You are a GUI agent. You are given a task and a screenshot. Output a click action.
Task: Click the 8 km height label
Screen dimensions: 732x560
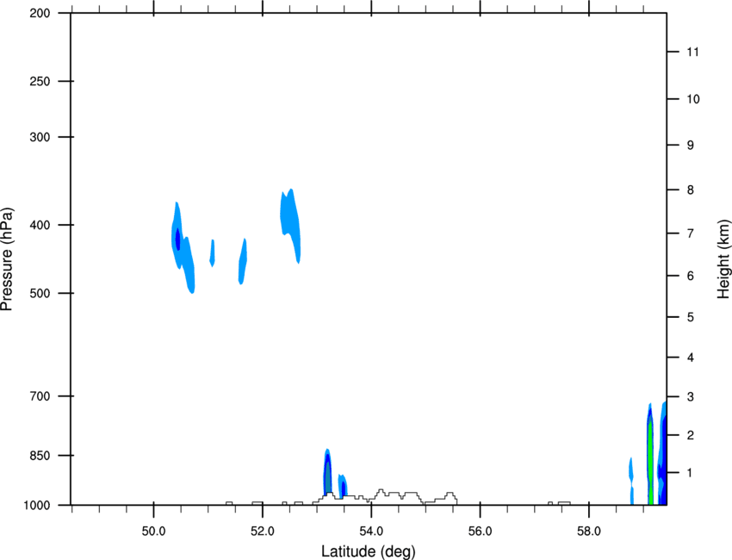[691, 190]
